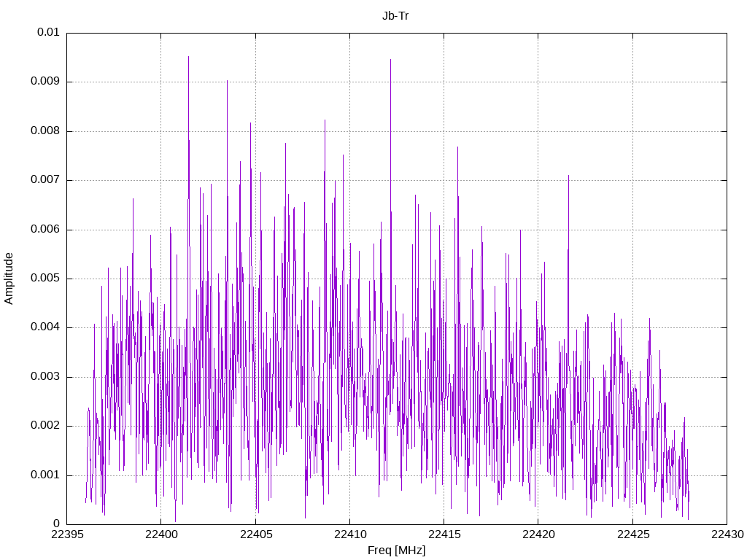Viewport: 747px width, 560px height.
Task: Click the y-axis tick label 0.003
Action: coord(45,377)
